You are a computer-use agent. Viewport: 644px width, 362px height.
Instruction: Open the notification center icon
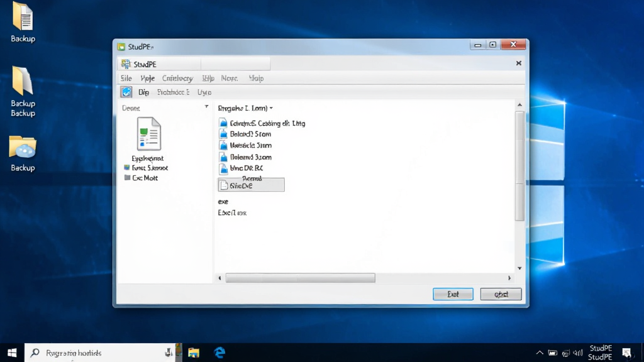(x=626, y=353)
